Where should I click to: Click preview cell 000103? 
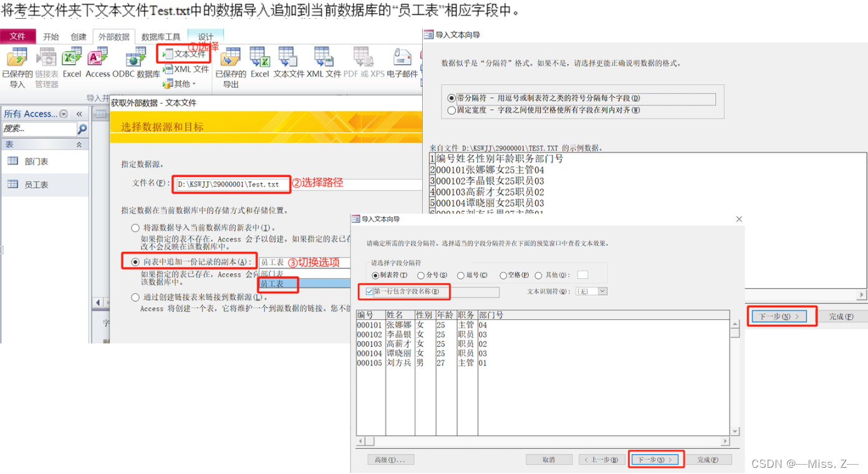point(369,344)
